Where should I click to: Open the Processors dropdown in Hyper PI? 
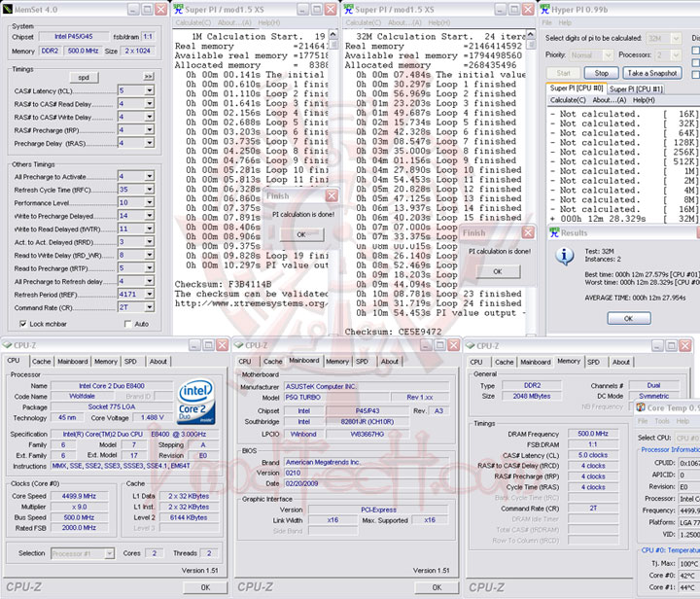(x=677, y=54)
